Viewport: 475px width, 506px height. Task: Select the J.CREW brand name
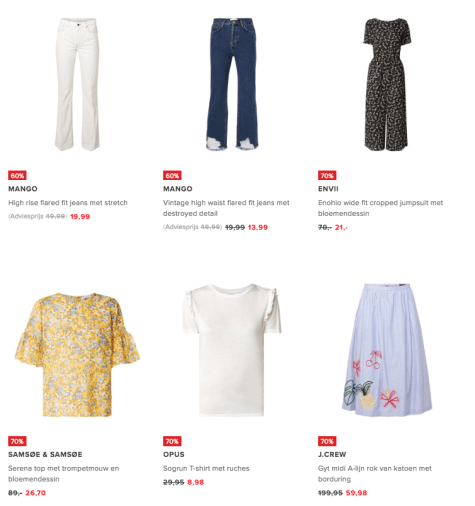(332, 454)
